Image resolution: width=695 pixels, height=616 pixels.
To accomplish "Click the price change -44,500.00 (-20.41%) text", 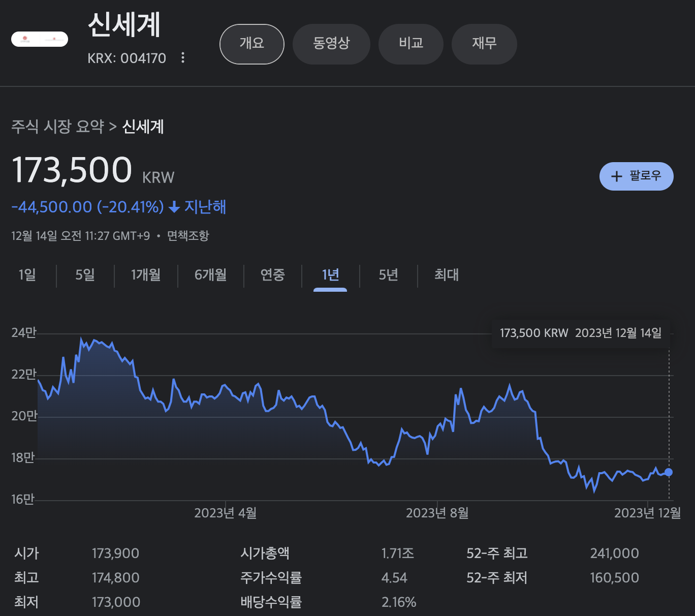I will [x=87, y=207].
